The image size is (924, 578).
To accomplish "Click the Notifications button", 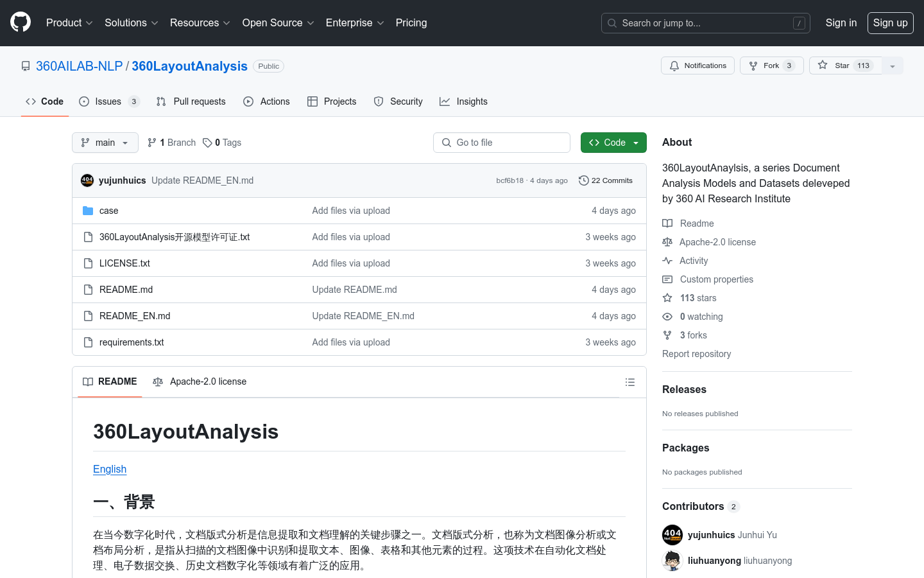I will (x=697, y=66).
